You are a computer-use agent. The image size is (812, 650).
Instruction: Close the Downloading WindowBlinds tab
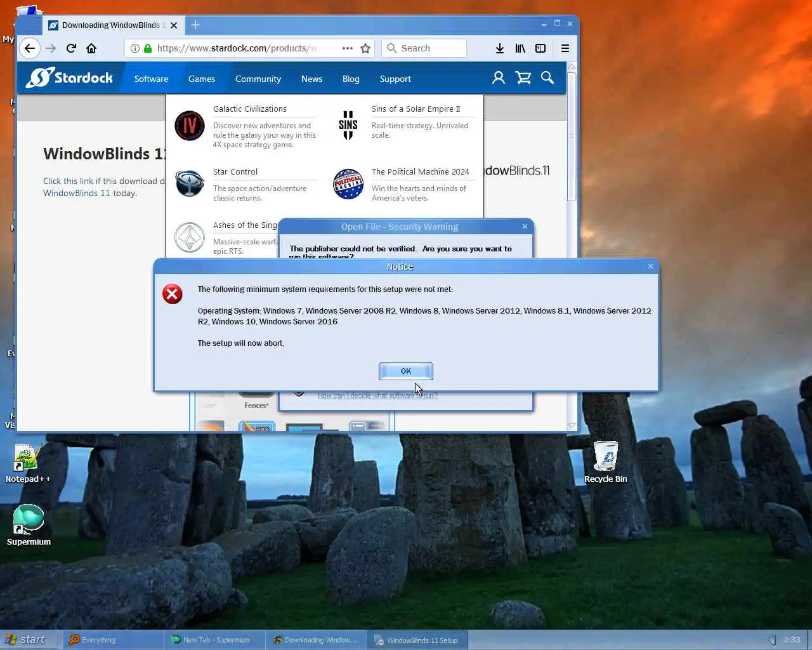pyautogui.click(x=174, y=25)
